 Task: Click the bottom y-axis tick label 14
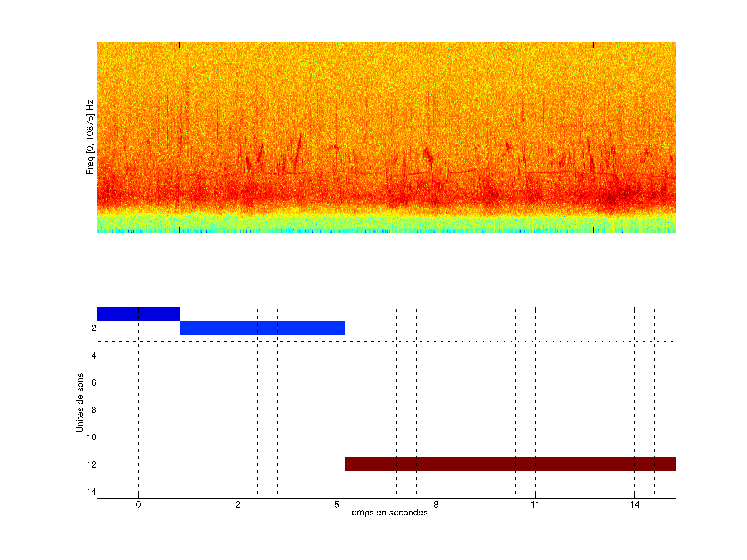[92, 492]
